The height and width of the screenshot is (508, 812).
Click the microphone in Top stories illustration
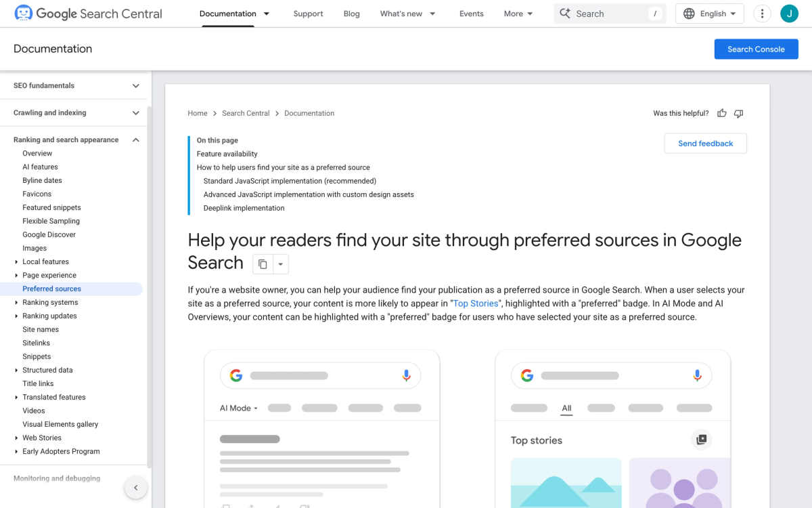(697, 375)
